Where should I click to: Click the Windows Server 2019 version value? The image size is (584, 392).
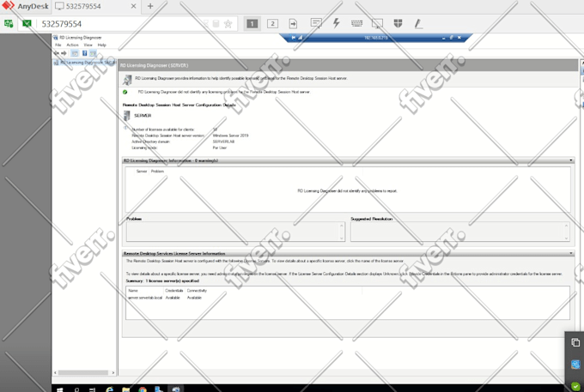230,136
